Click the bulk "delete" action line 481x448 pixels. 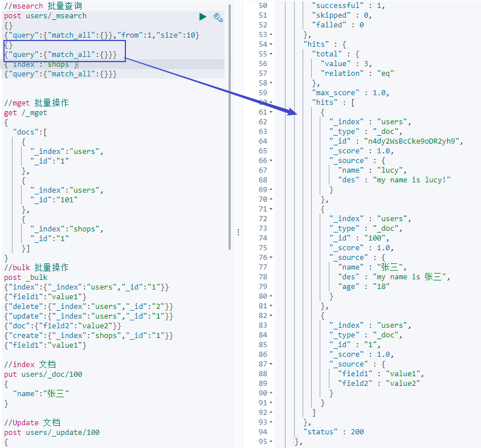(89, 307)
